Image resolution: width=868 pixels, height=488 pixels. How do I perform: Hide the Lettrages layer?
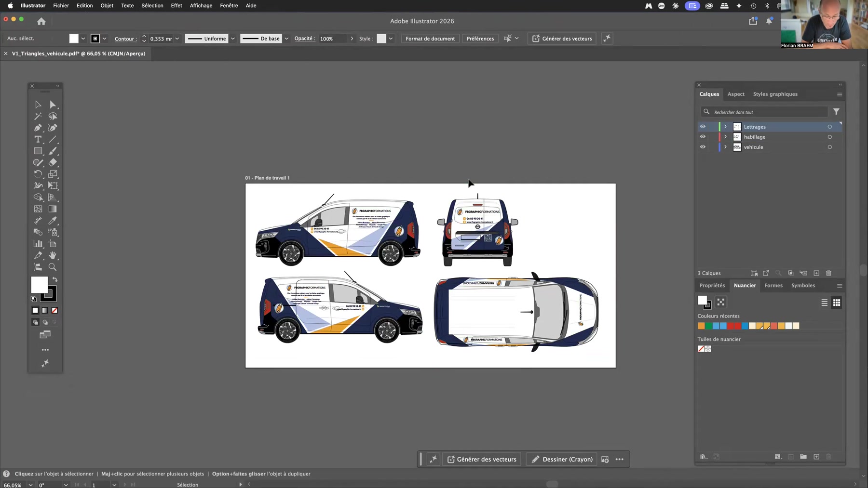[x=703, y=127]
